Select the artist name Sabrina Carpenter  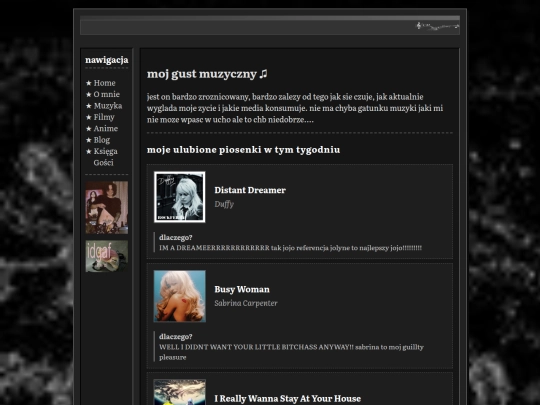246,303
